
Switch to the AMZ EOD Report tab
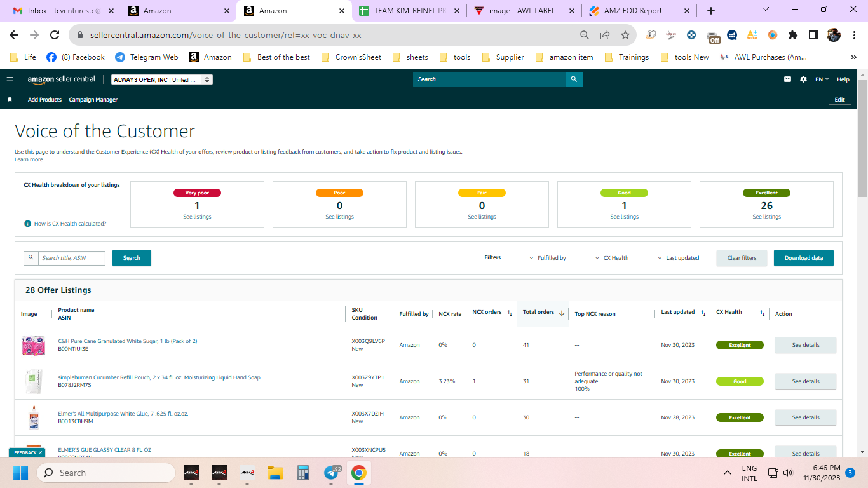639,11
